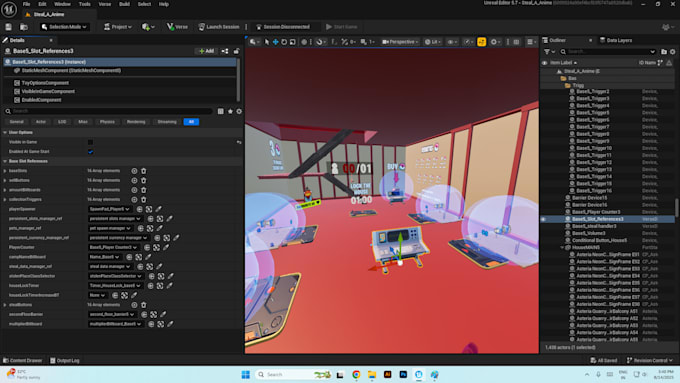The image size is (680, 383).
Task: Select the rotate tool in viewport toolbar
Action: (x=284, y=42)
